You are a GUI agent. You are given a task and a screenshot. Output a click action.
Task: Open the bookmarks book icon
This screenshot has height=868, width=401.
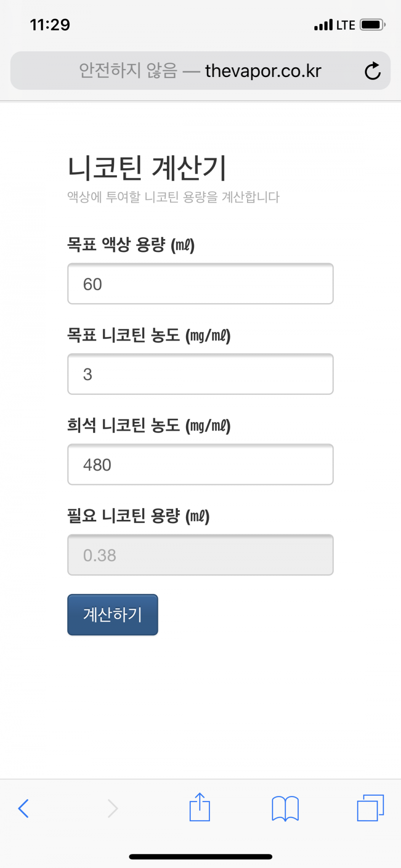tap(285, 808)
